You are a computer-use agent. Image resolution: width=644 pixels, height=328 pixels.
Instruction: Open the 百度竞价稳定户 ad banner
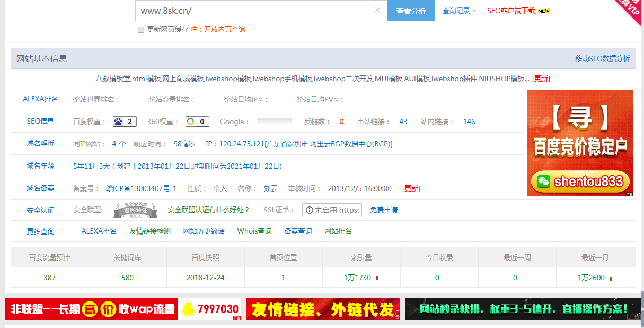[x=580, y=143]
